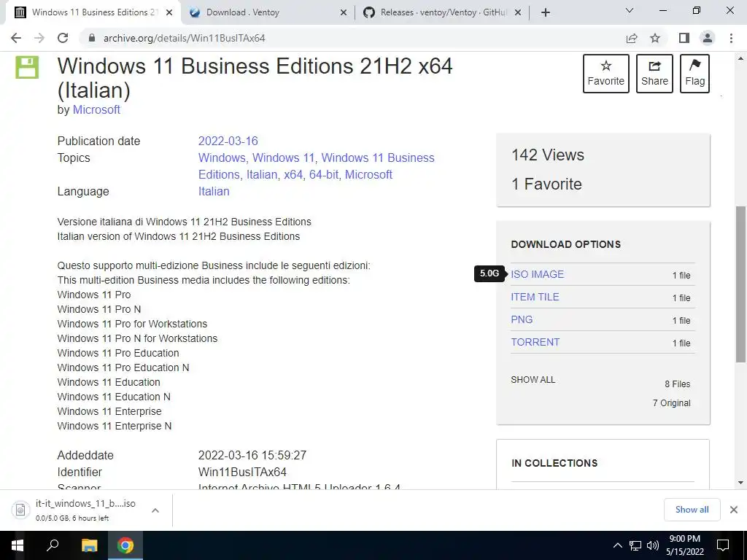Switch to Download . Ventoy tab
747x560 pixels.
coord(268,12)
